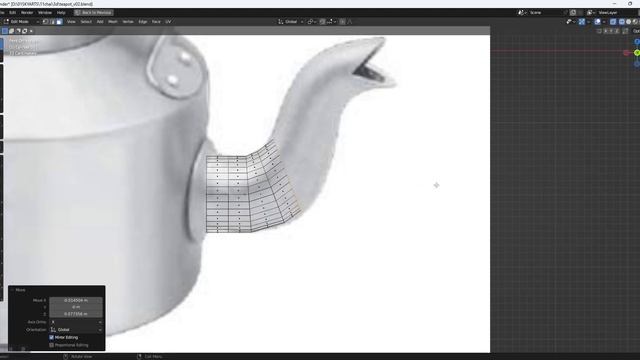Viewport: 640px width, 360px height.
Task: Toggle proportional editing in header
Action: pyautogui.click(x=342, y=22)
